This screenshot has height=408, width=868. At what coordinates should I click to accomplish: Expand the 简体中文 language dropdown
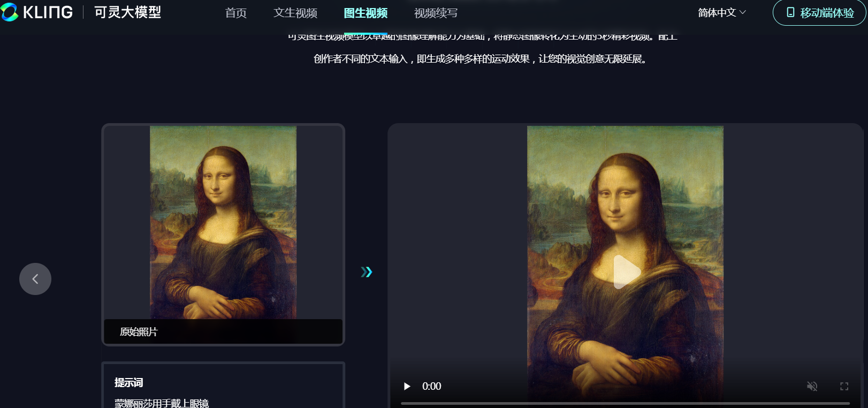pos(722,12)
